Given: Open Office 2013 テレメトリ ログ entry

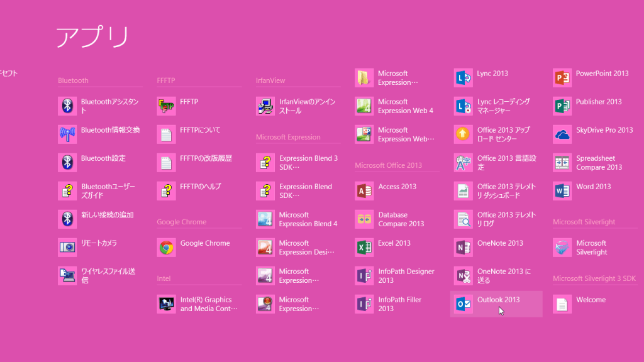Looking at the screenshot, I should 496,219.
